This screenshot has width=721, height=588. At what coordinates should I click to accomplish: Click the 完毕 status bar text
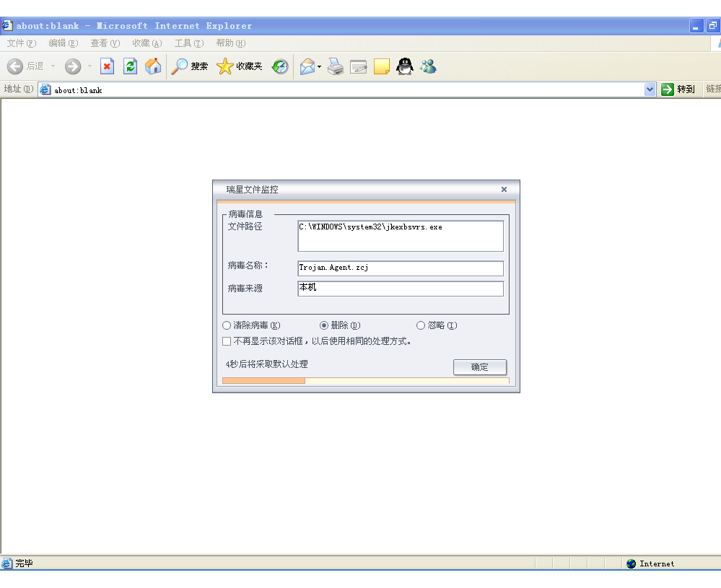click(24, 563)
